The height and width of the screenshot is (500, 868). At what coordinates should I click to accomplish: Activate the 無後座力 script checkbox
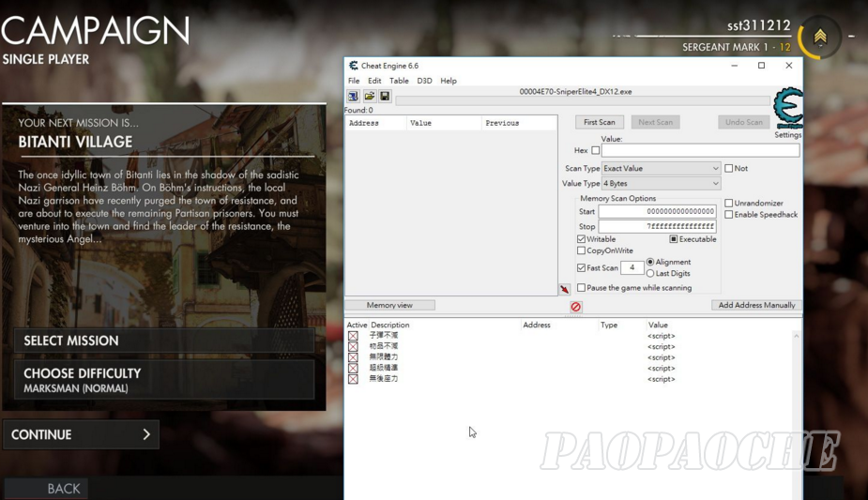click(x=353, y=379)
